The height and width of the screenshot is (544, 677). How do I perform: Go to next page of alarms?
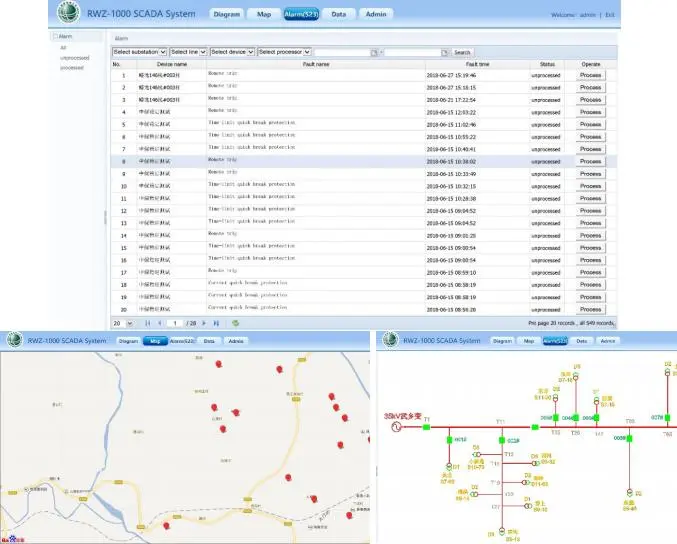pos(204,323)
